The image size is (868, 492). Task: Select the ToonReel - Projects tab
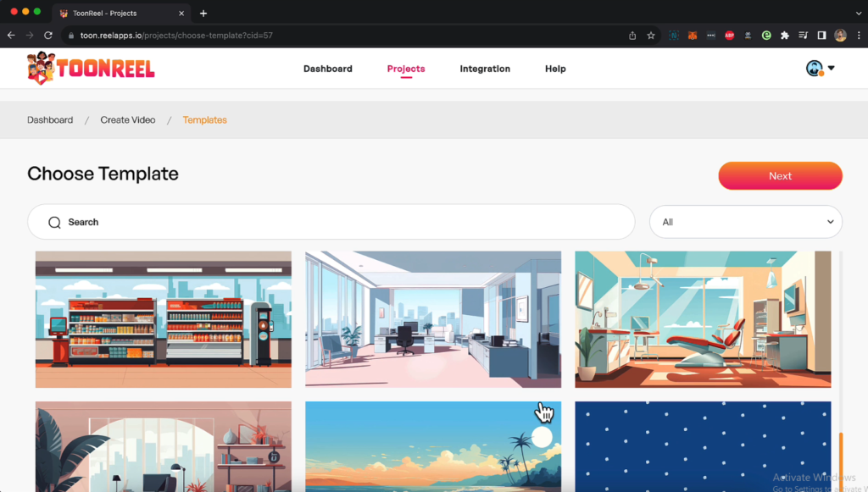tap(121, 14)
